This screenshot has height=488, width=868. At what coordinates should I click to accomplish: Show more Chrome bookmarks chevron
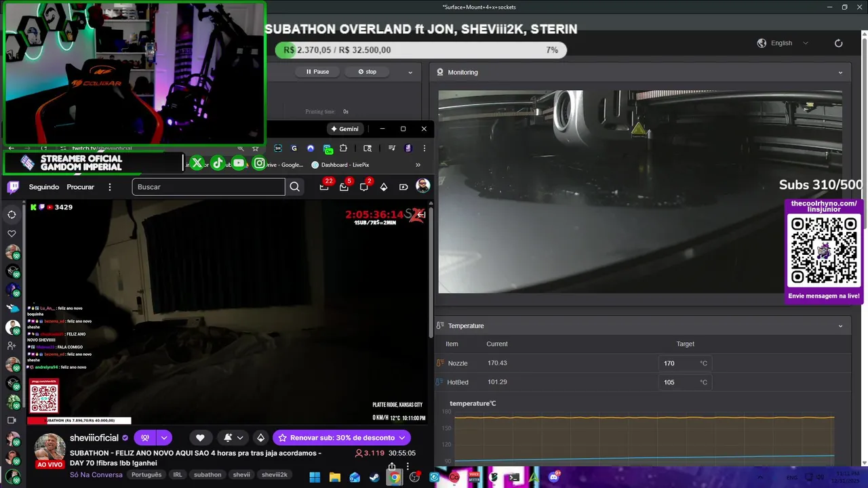[418, 165]
